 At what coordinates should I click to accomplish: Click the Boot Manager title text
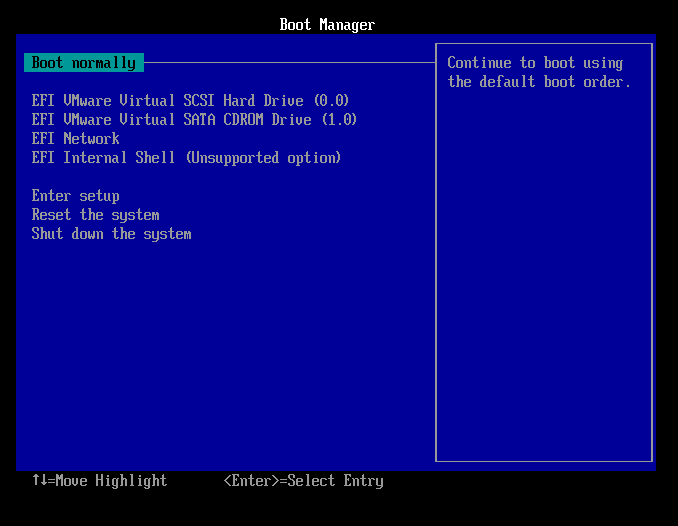tap(327, 25)
